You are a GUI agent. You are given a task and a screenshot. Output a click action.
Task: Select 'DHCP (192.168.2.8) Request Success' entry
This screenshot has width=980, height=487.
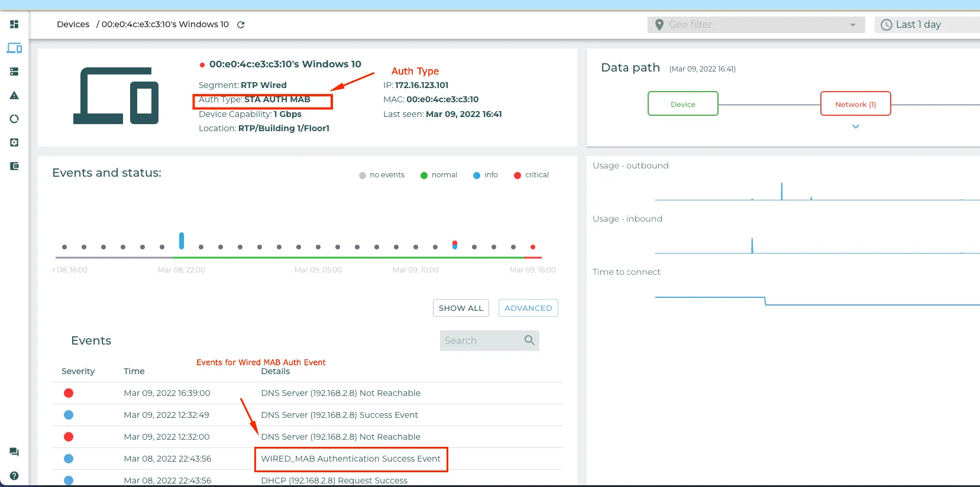334,480
